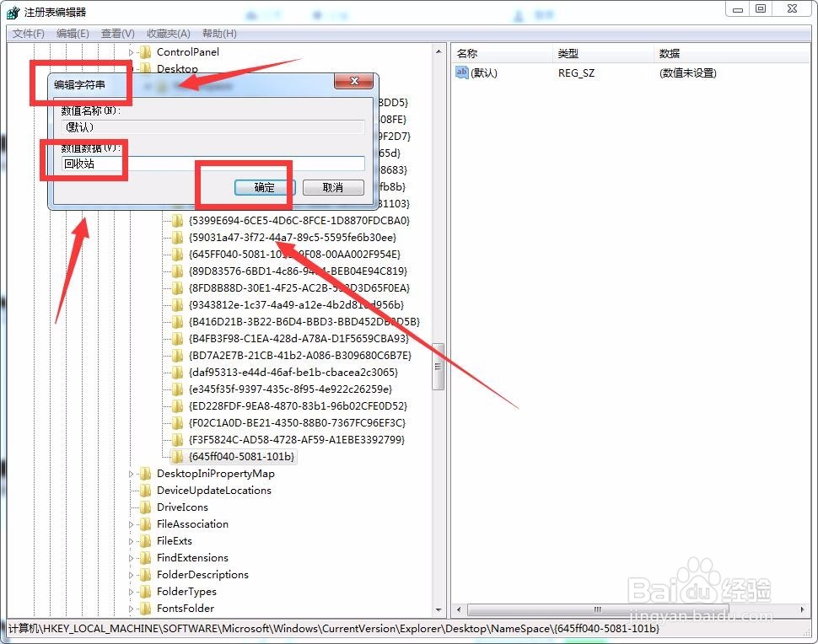Click the folder icon of {8FD8B88D-30E1-4F25 key

(178, 288)
